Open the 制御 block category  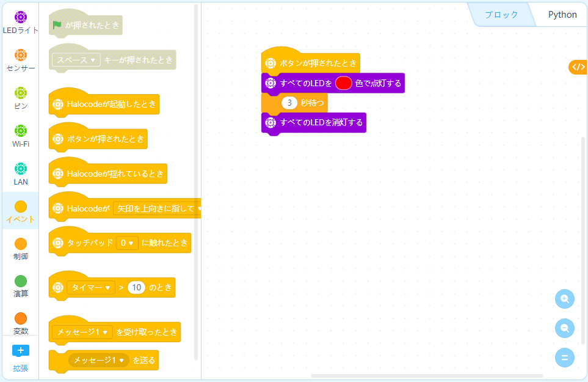click(21, 249)
